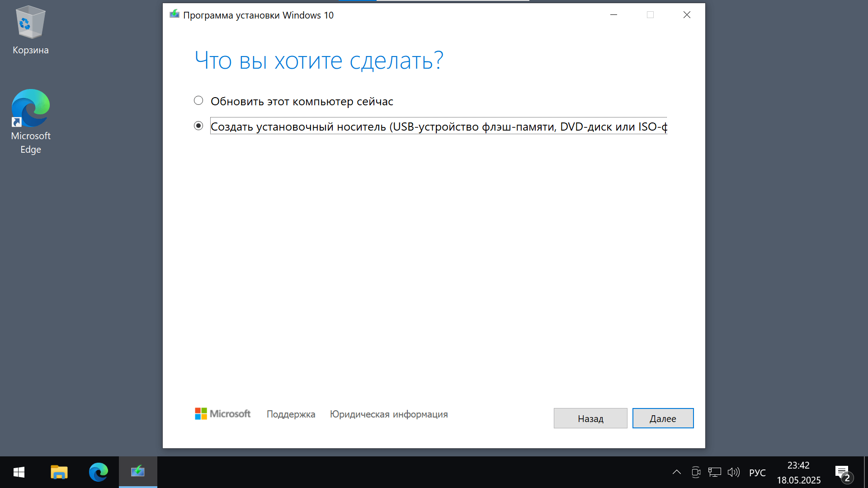Open File Explorer from the taskbar
868x488 pixels.
click(59, 472)
